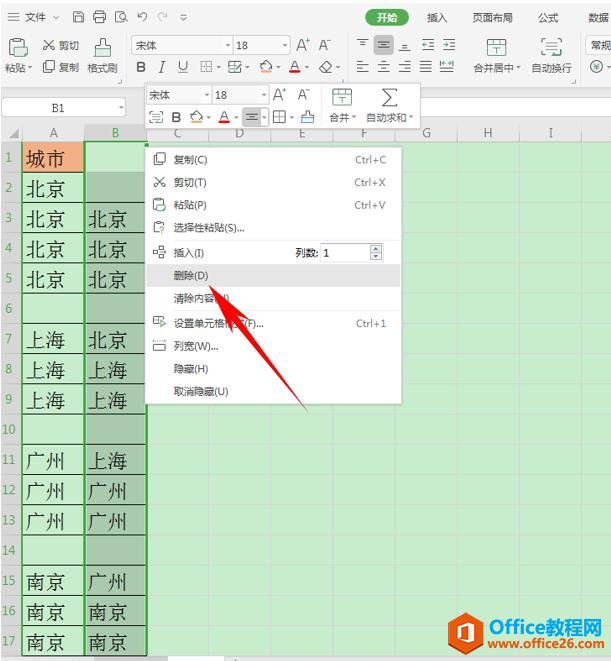Open the ribbon font size dropdown (18)
This screenshot has height=661, width=611.
285,45
